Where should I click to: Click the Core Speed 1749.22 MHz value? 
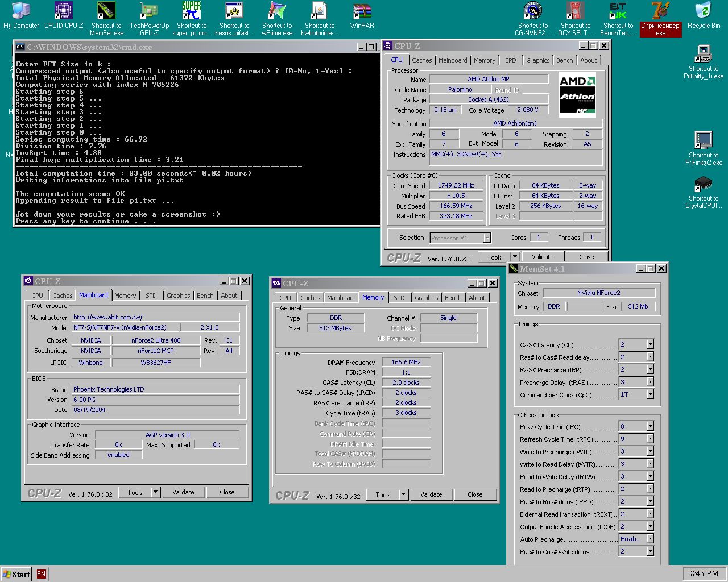pos(456,185)
